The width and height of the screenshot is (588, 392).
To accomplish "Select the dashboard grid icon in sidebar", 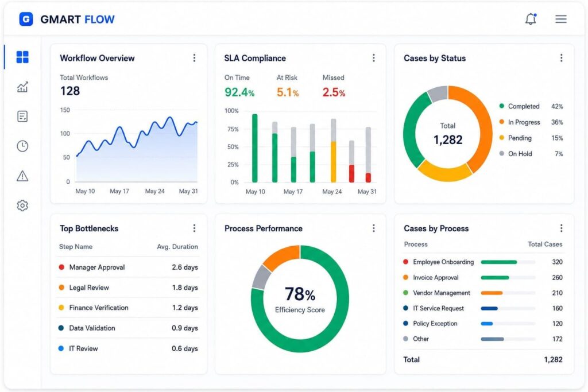I will pos(22,57).
